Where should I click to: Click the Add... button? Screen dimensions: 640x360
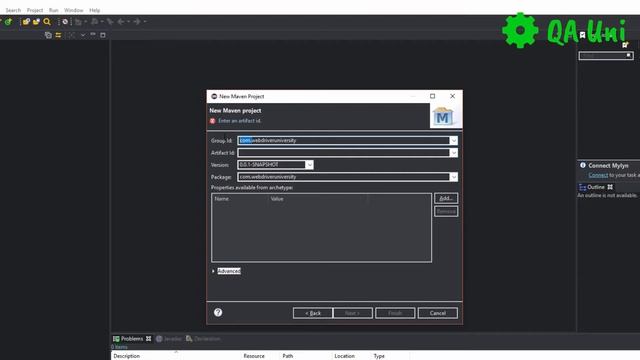click(446, 198)
